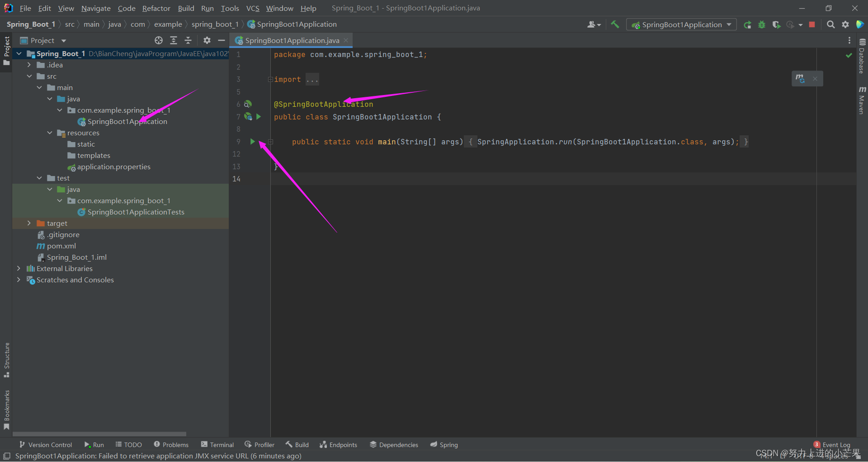868x462 pixels.
Task: Expand External Libraries node
Action: 19,268
